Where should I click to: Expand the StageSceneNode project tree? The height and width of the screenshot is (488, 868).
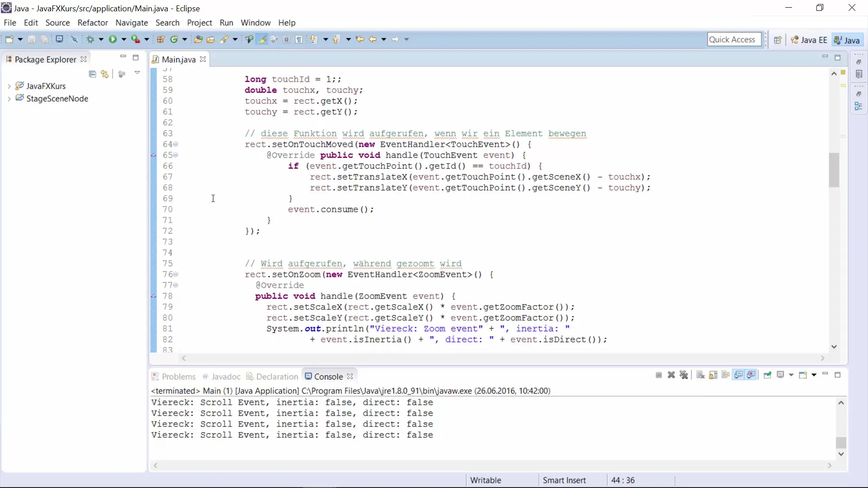point(9,99)
